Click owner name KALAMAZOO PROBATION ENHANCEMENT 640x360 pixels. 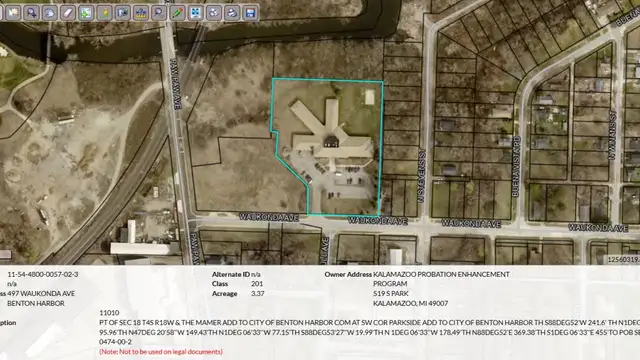(441, 274)
